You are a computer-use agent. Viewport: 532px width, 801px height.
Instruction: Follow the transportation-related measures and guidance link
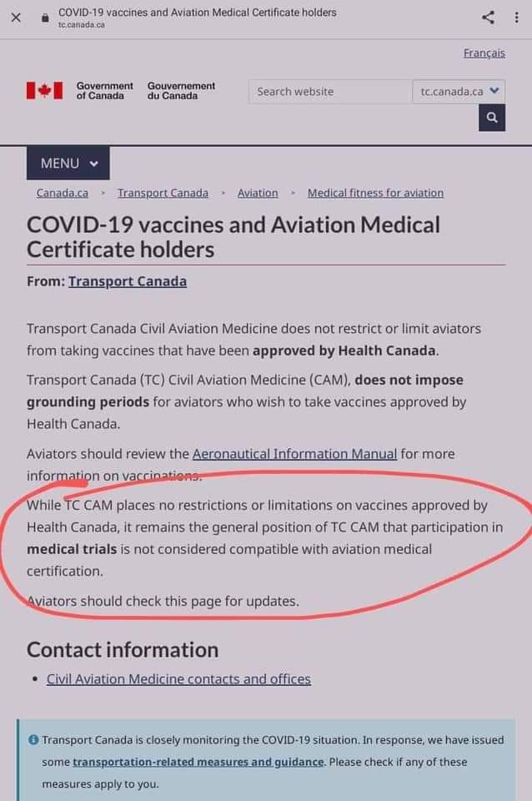(x=198, y=762)
